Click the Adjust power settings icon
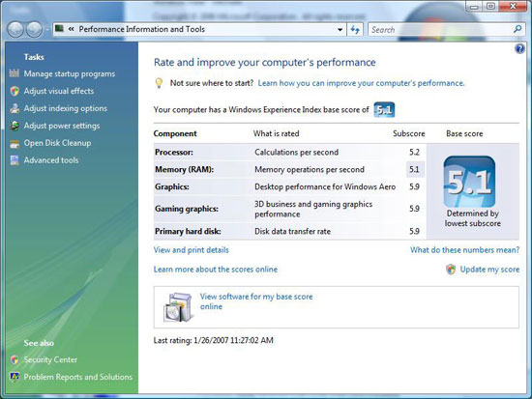Image resolution: width=532 pixels, height=399 pixels. point(15,126)
